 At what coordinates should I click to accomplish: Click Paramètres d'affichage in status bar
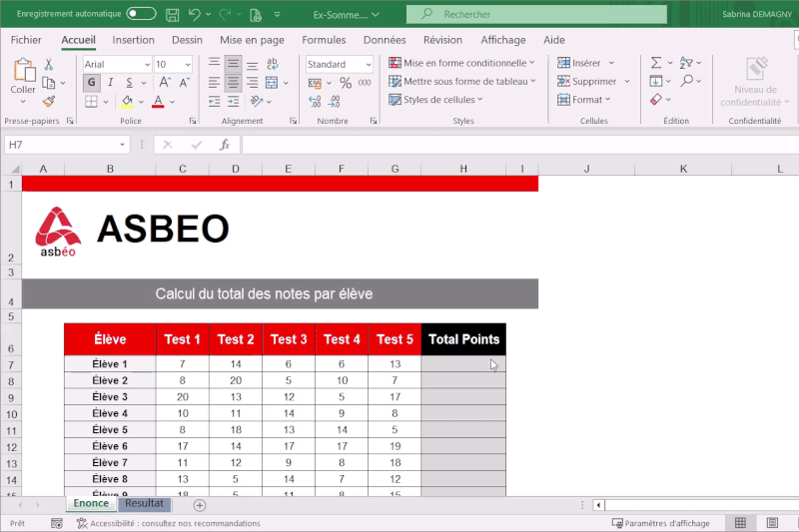pyautogui.click(x=661, y=523)
